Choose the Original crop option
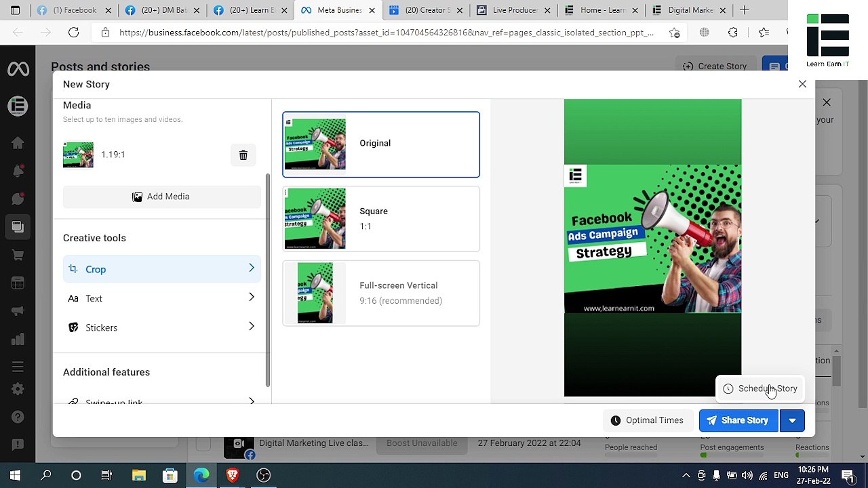 pos(381,144)
